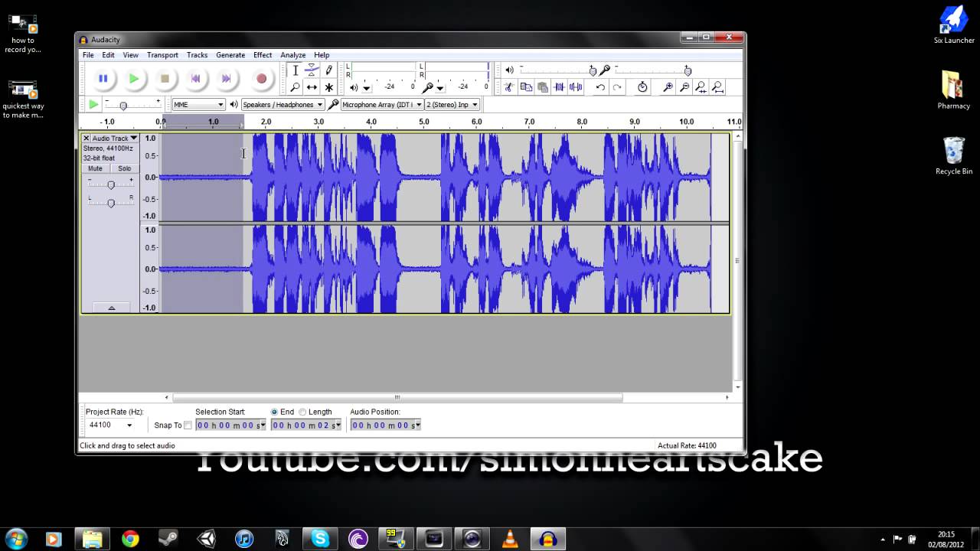Click the Silence audio icon
980x551 pixels.
576,87
